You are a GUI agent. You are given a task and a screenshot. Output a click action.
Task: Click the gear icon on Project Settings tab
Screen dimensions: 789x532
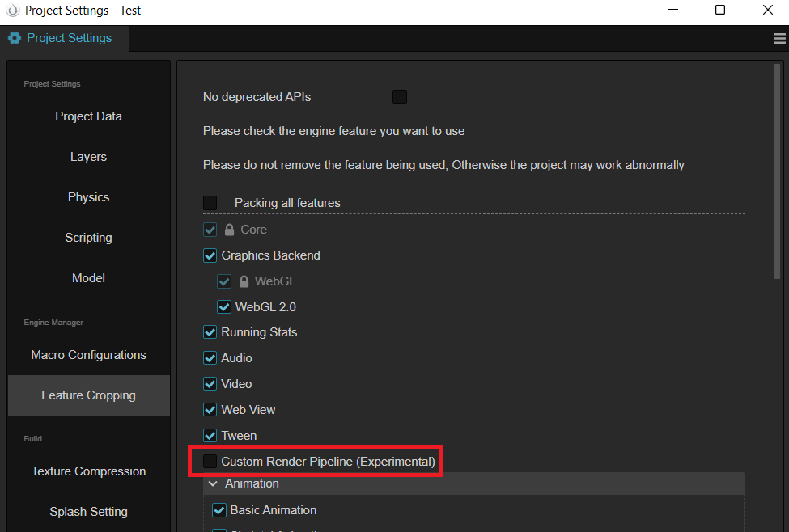pos(15,38)
